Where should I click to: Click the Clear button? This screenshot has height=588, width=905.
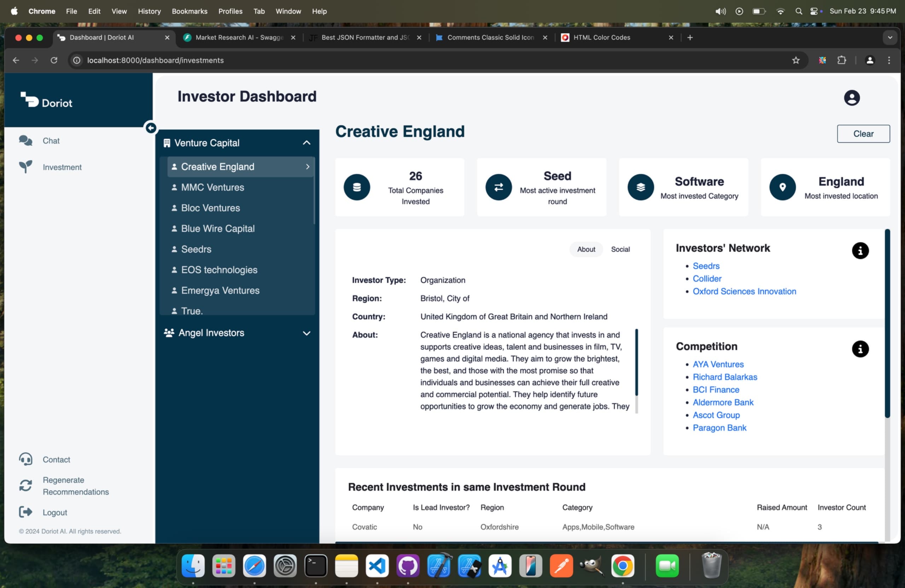pyautogui.click(x=863, y=134)
